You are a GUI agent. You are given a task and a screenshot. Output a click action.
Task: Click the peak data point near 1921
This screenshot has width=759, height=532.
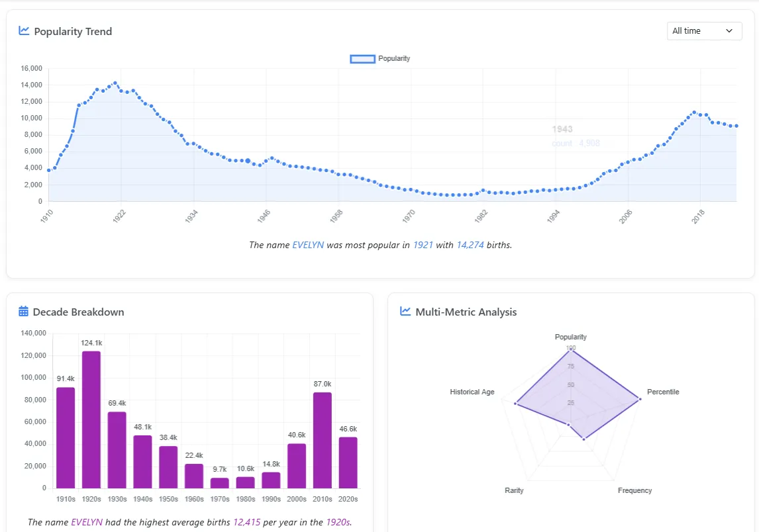coord(115,83)
